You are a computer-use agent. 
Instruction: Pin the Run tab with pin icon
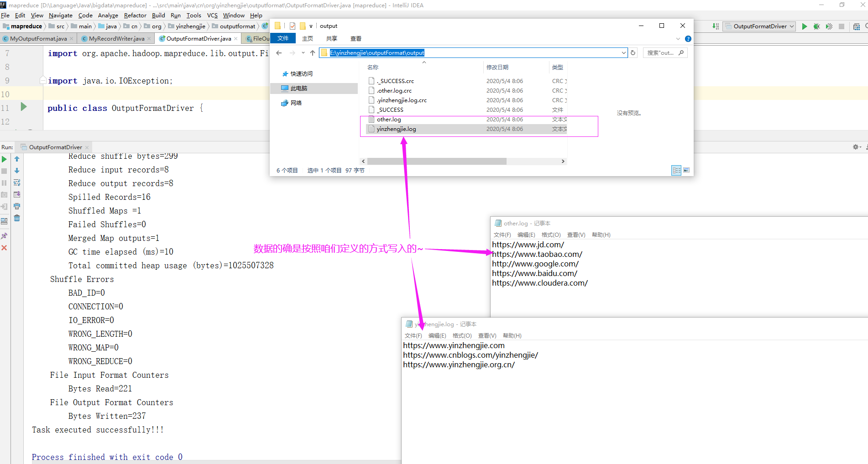(x=4, y=236)
